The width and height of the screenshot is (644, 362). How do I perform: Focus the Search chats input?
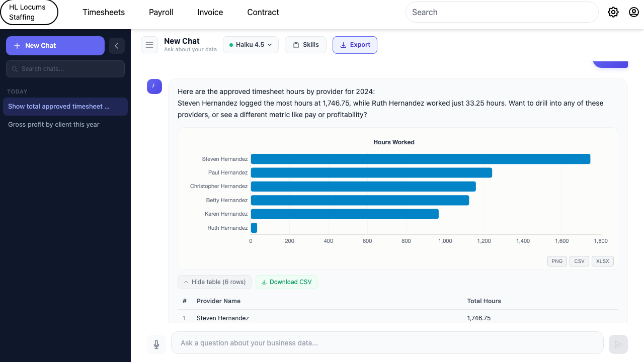click(65, 69)
